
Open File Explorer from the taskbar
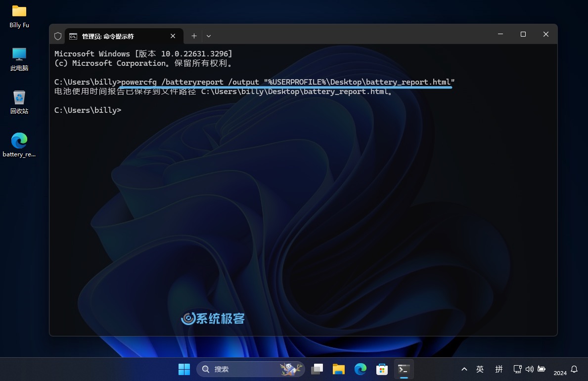pos(338,369)
